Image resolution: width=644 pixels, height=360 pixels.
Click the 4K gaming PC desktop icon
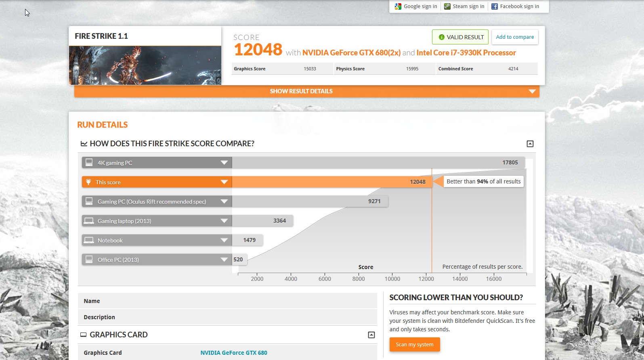point(89,162)
